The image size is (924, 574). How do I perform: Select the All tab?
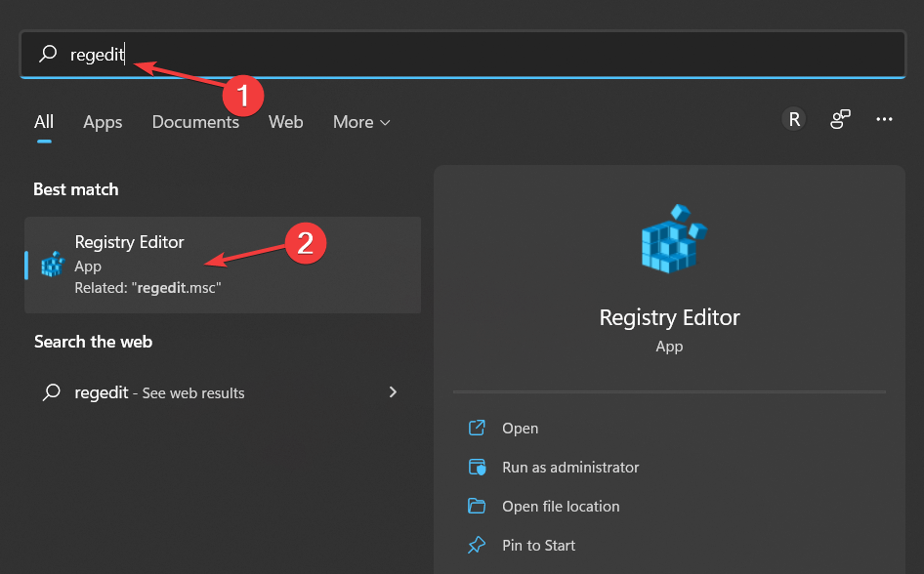point(44,122)
